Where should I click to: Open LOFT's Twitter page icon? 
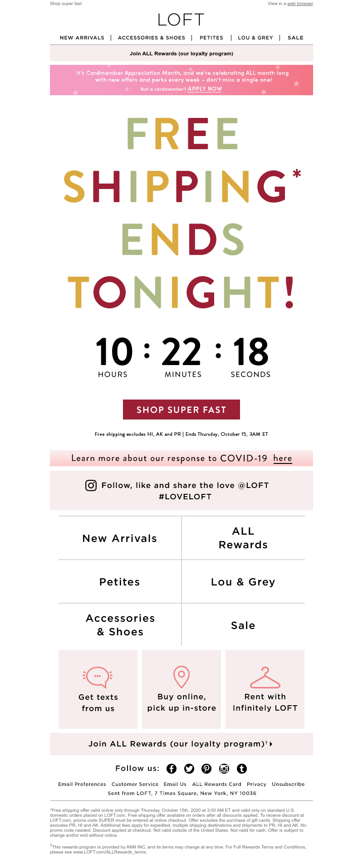189,768
